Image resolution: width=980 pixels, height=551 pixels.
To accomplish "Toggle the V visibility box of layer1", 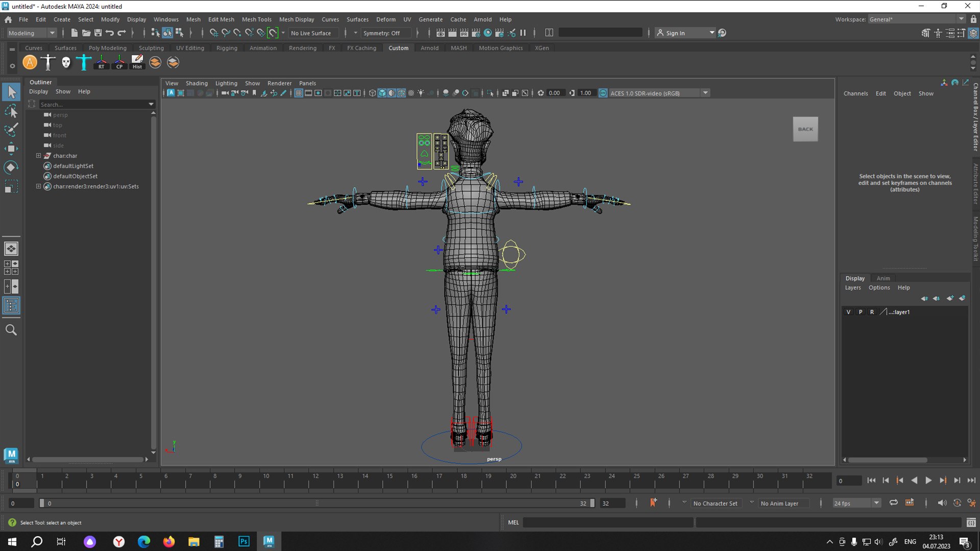I will (848, 312).
